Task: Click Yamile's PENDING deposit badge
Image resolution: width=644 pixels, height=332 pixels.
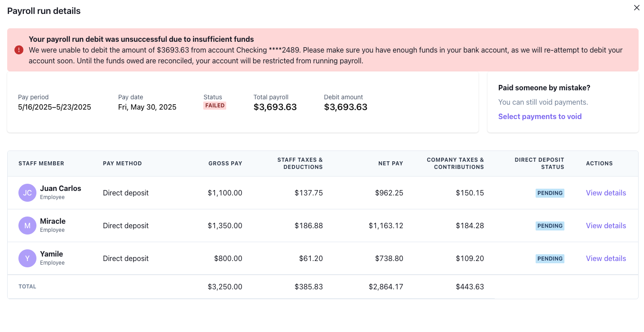Action: (550, 259)
